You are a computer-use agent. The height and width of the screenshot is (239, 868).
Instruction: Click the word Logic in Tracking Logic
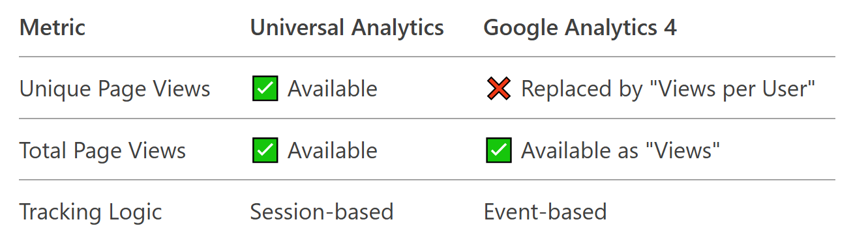[132, 212]
